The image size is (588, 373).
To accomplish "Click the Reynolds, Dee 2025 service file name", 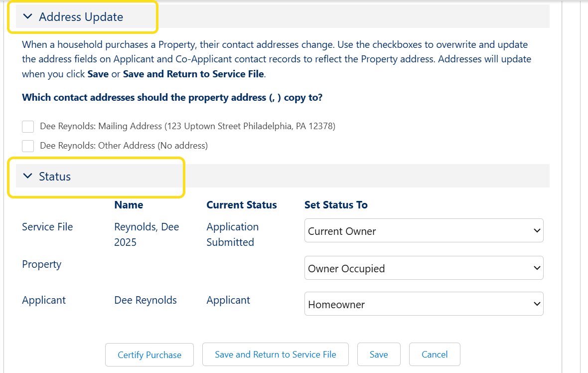I will click(x=146, y=234).
